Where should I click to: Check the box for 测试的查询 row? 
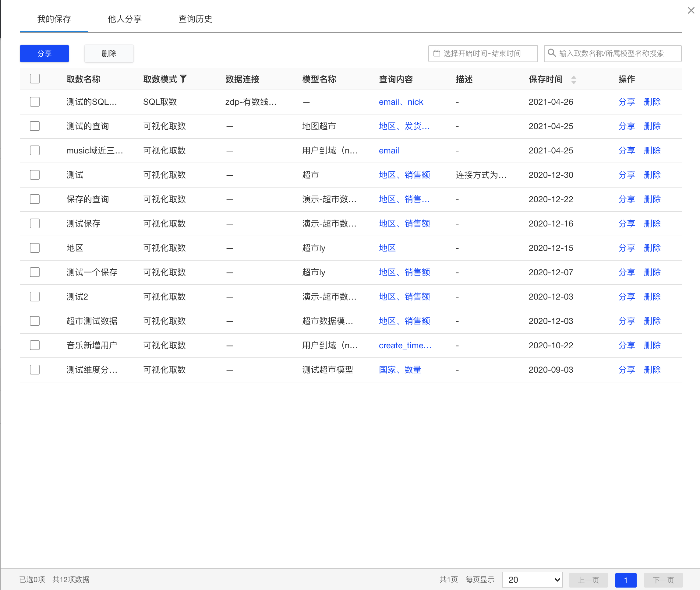(35, 126)
